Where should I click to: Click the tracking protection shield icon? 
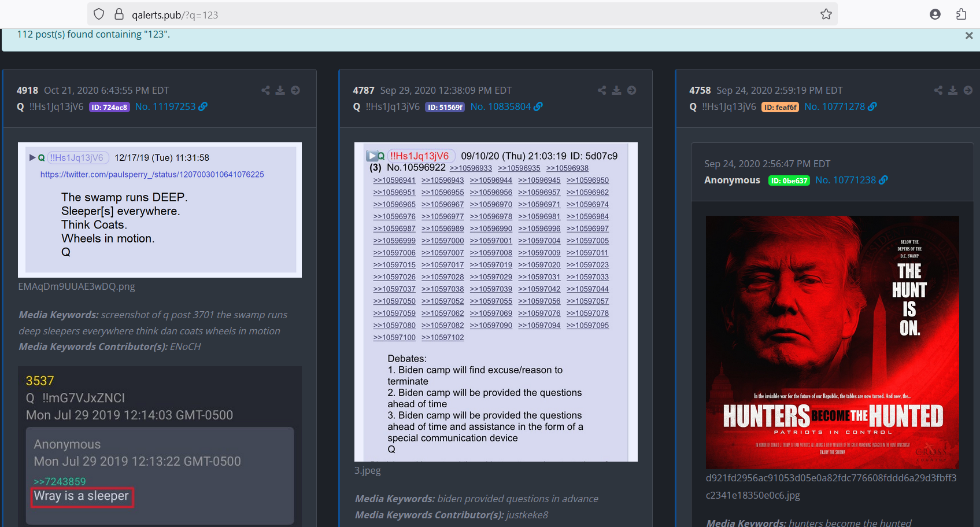(x=99, y=14)
